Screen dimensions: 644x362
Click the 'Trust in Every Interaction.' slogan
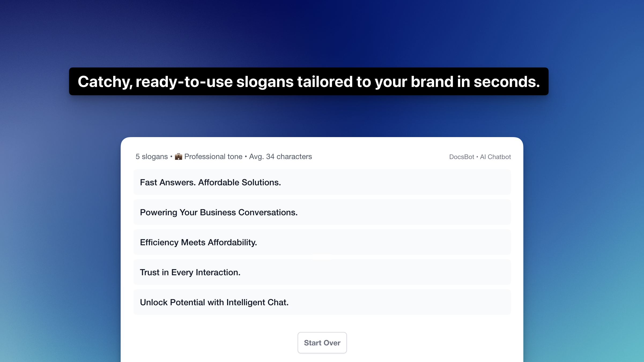click(322, 272)
